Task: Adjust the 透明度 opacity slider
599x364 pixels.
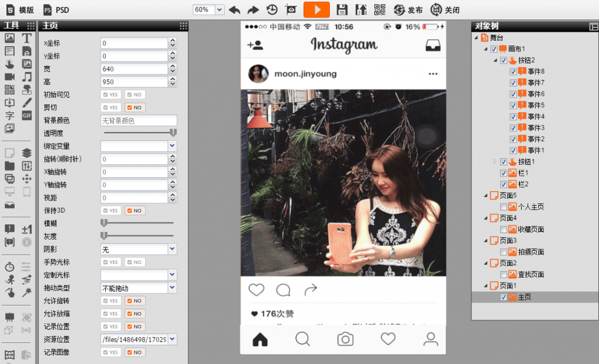Action: (x=138, y=133)
